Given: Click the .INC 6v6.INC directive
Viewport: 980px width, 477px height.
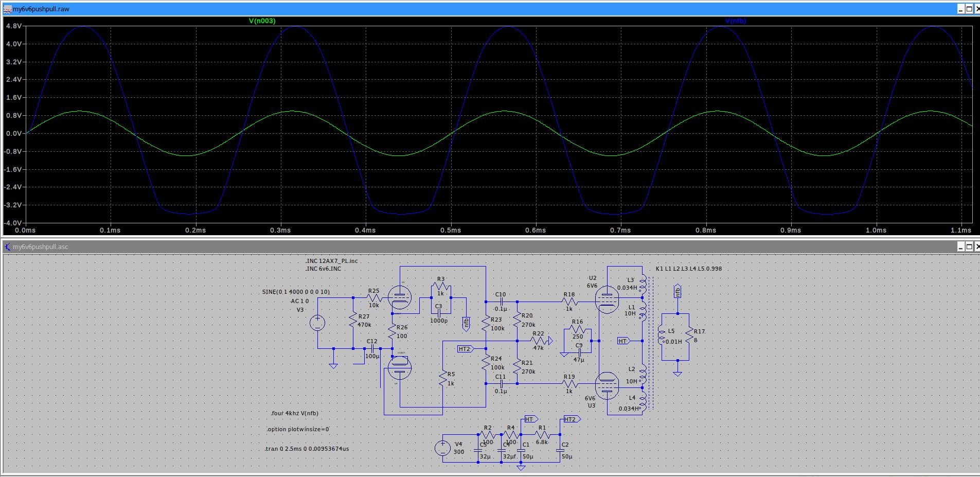Looking at the screenshot, I should [323, 269].
